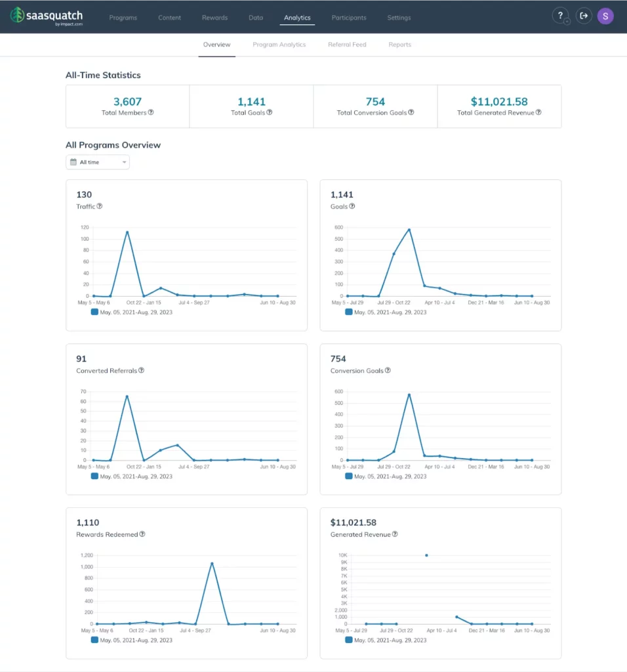The width and height of the screenshot is (627, 672).
Task: Click info icon next to Traffic
Action: coord(100,206)
